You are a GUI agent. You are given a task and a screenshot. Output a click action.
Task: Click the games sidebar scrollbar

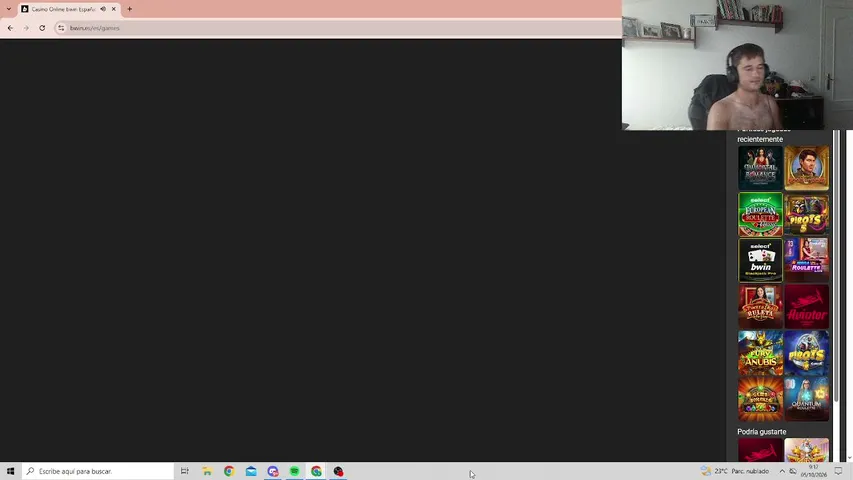pyautogui.click(x=836, y=267)
